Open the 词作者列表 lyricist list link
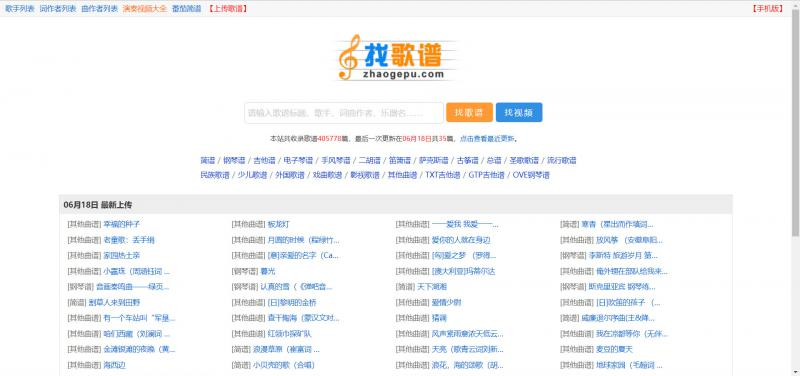This screenshot has width=800, height=376. click(x=58, y=9)
